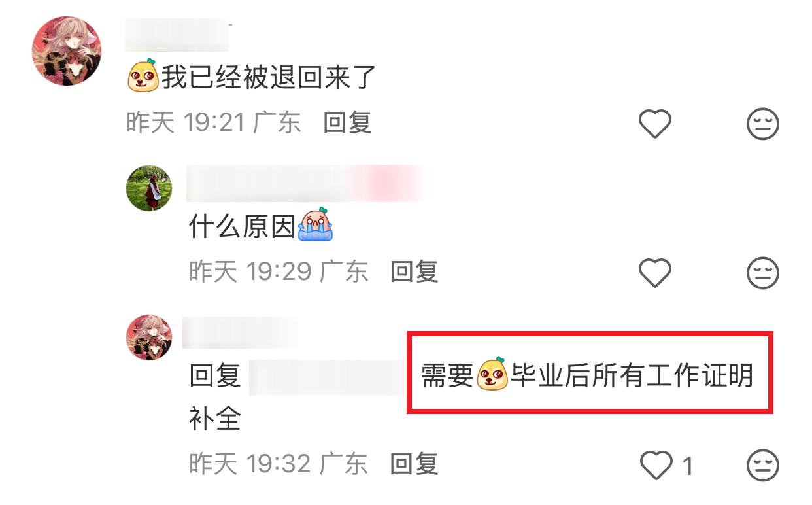812x505 pixels.
Task: Reply to the 我已经被退回来了 comment
Action: click(348, 123)
